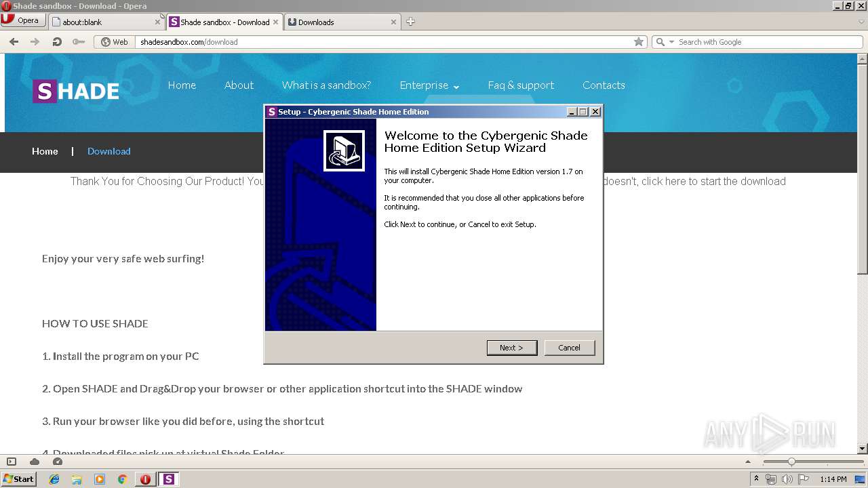Viewport: 868px width, 488px height.
Task: Open Opera Link cloud icon
Action: (35, 462)
